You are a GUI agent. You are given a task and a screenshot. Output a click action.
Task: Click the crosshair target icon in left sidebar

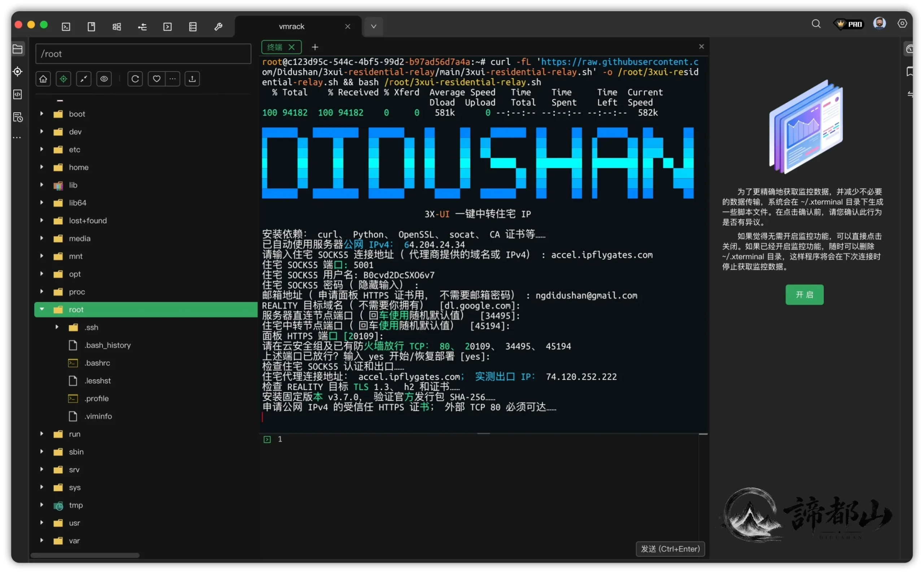pos(18,72)
